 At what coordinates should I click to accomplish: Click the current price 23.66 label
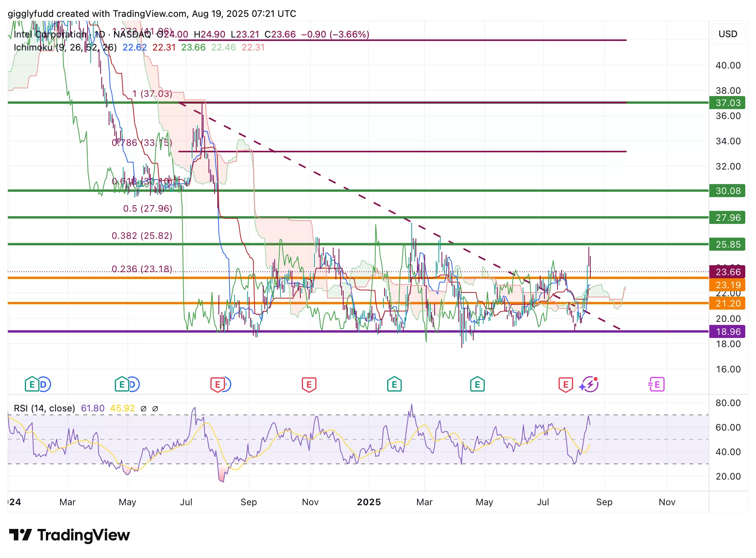(x=727, y=272)
